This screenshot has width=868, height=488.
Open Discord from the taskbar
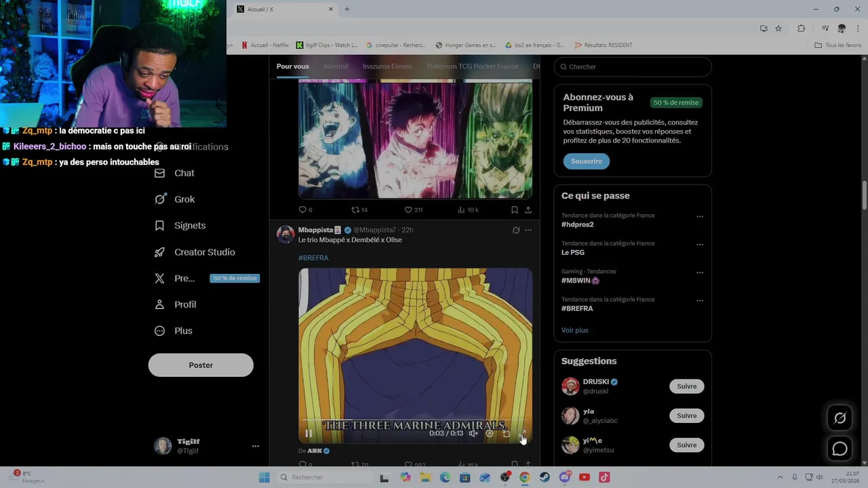[565, 477]
